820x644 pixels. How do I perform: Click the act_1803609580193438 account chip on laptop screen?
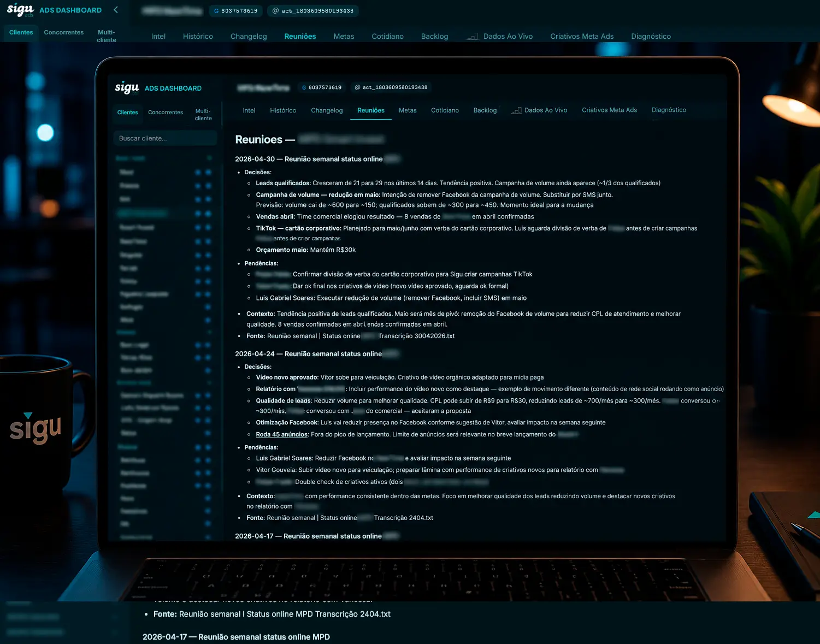point(391,87)
